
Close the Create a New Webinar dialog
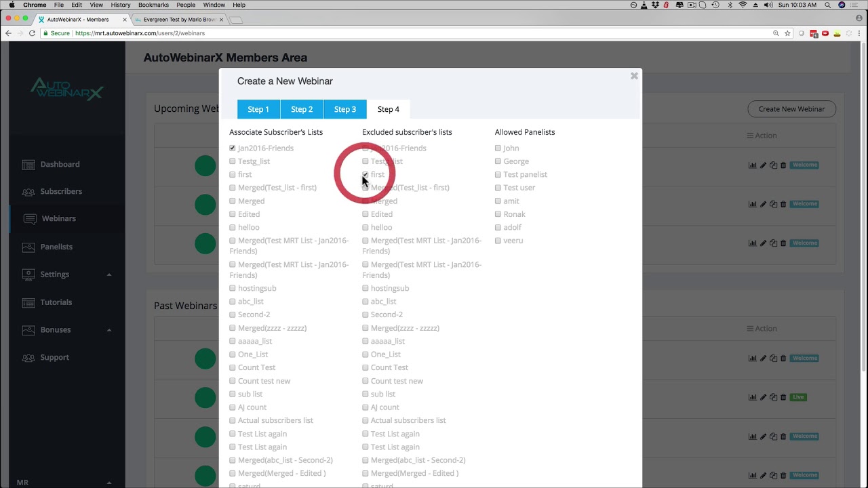[634, 76]
